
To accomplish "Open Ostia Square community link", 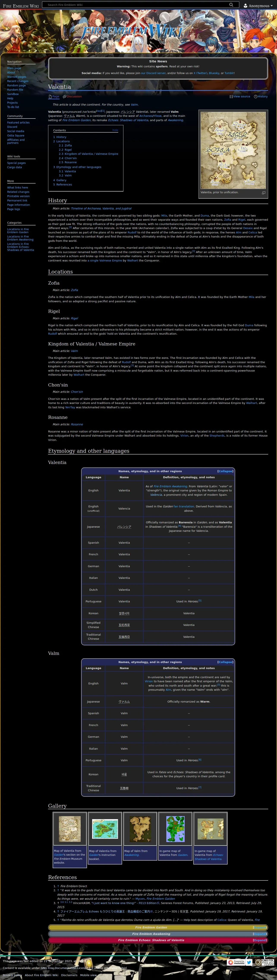I will (x=16, y=135).
